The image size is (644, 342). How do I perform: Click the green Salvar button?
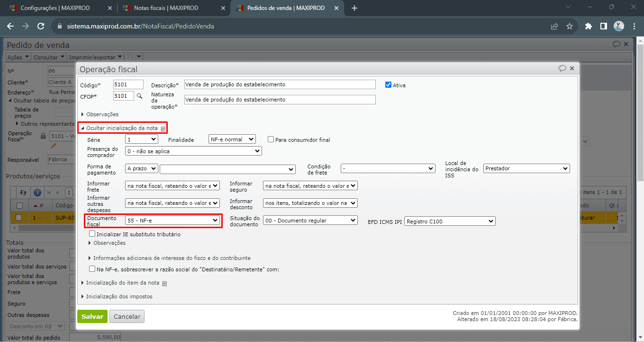click(x=92, y=316)
